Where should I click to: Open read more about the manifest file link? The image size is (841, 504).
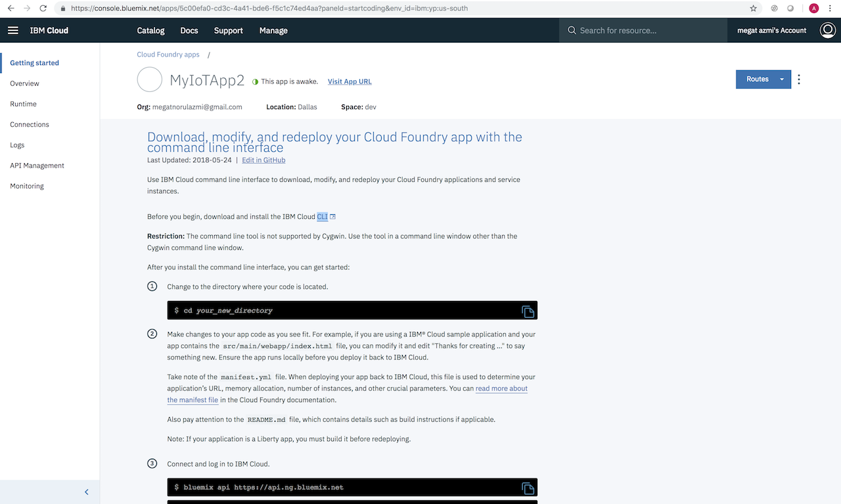point(347,394)
